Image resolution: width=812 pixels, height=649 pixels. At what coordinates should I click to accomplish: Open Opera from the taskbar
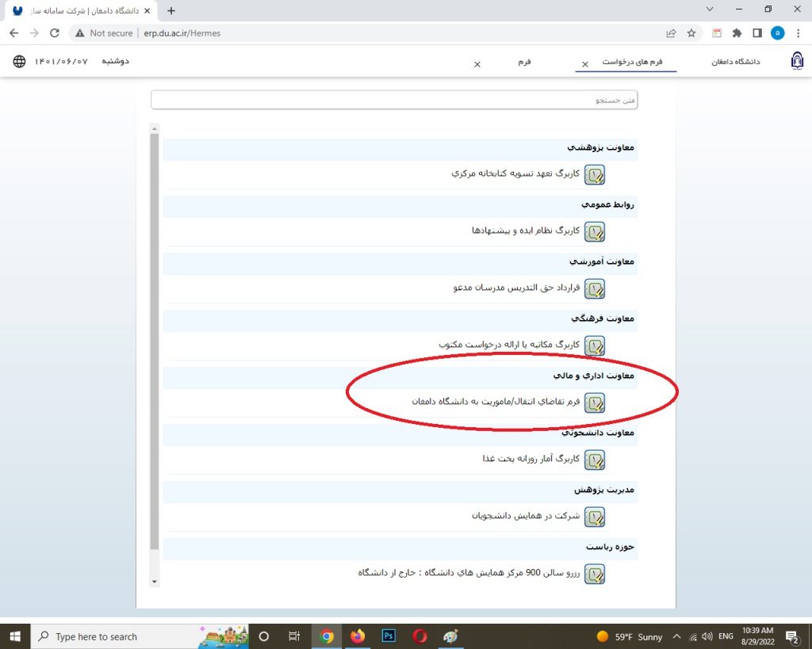pyautogui.click(x=419, y=636)
